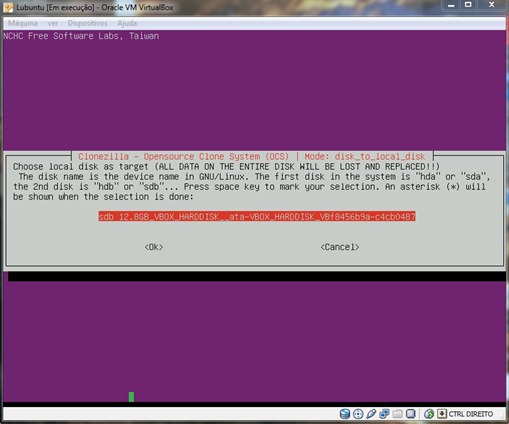Click the optical drive status icon
Image resolution: width=509 pixels, height=424 pixels.
358,414
